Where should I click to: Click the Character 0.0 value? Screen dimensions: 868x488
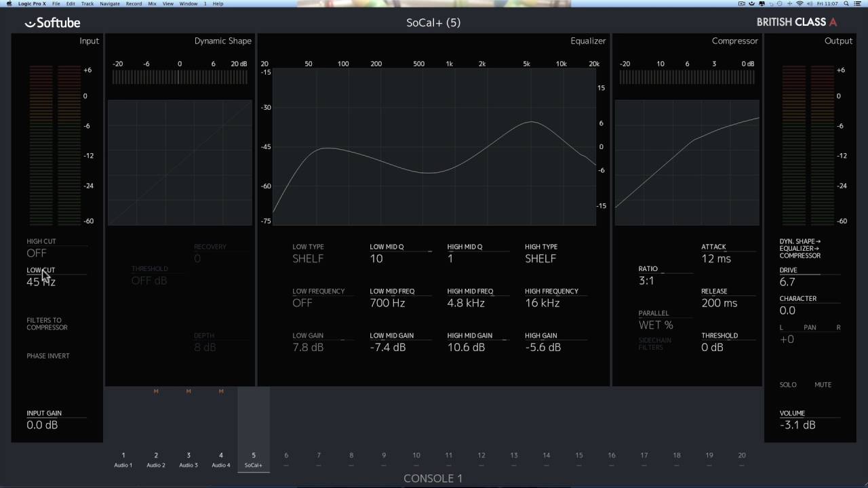coord(787,310)
